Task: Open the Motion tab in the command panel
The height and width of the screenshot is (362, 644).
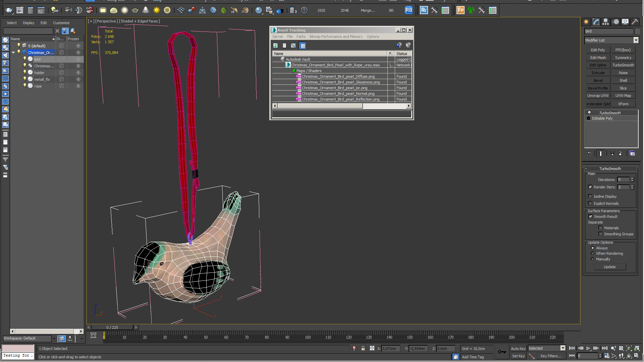Action: click(616, 22)
